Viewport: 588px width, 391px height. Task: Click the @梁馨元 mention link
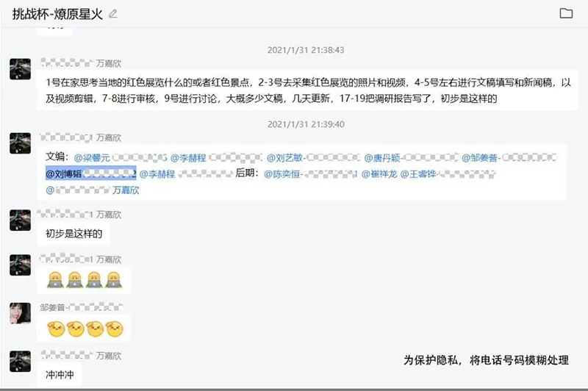click(92, 158)
